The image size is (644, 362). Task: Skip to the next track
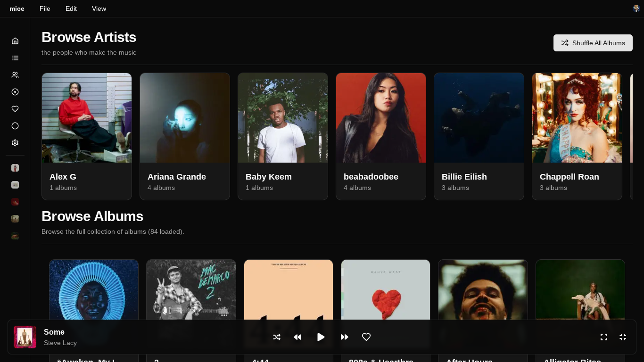345,337
